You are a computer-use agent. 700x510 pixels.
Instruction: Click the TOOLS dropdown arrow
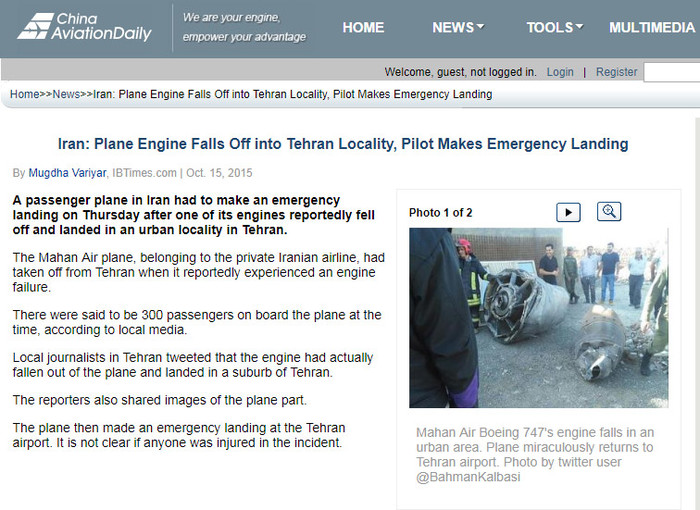[x=579, y=27]
